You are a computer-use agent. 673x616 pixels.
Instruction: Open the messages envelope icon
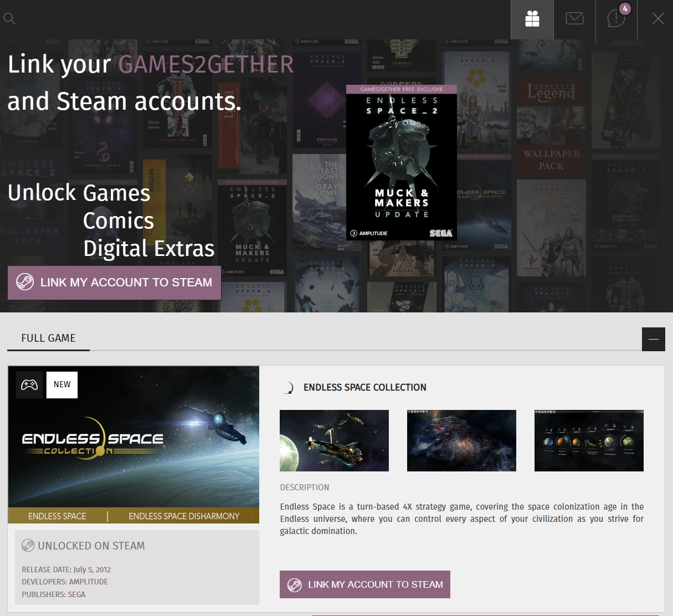coord(574,19)
